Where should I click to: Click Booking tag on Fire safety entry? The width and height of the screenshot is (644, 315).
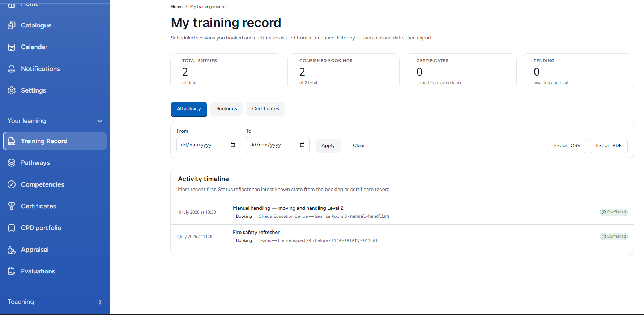tap(244, 240)
